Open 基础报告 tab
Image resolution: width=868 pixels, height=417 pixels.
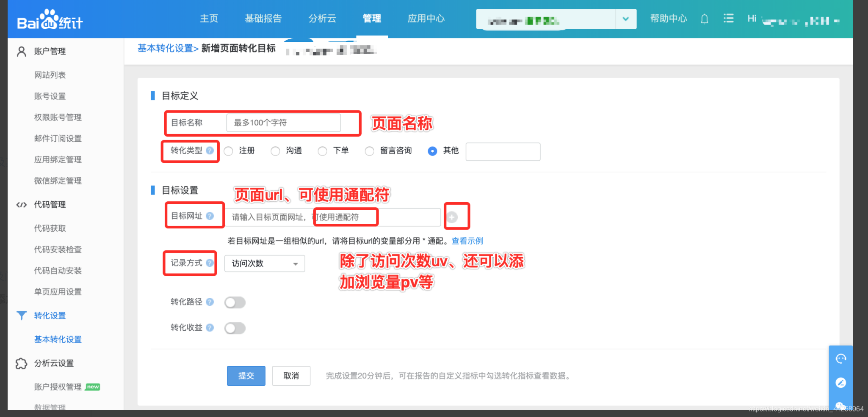[263, 19]
